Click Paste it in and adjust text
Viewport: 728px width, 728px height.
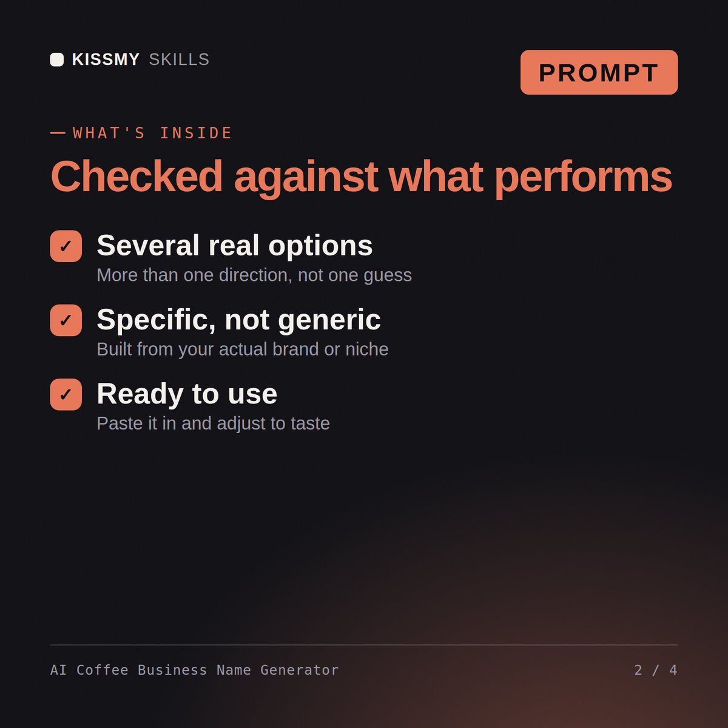(214, 423)
